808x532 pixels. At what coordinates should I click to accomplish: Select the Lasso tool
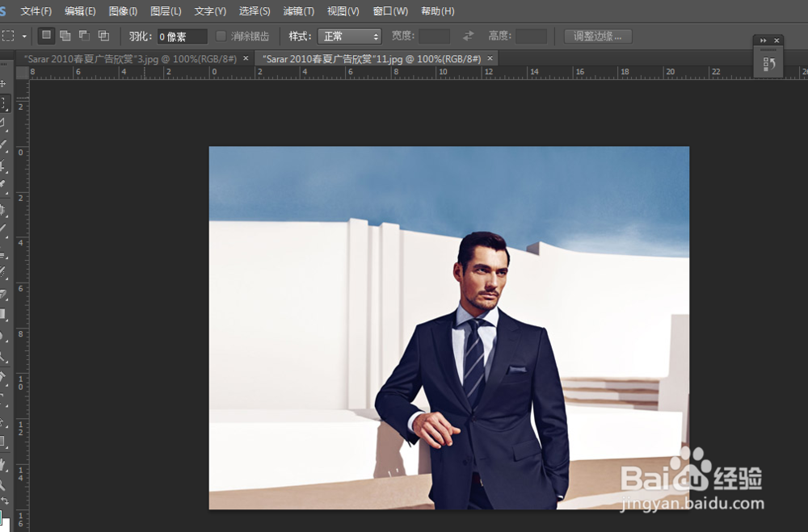coord(3,123)
